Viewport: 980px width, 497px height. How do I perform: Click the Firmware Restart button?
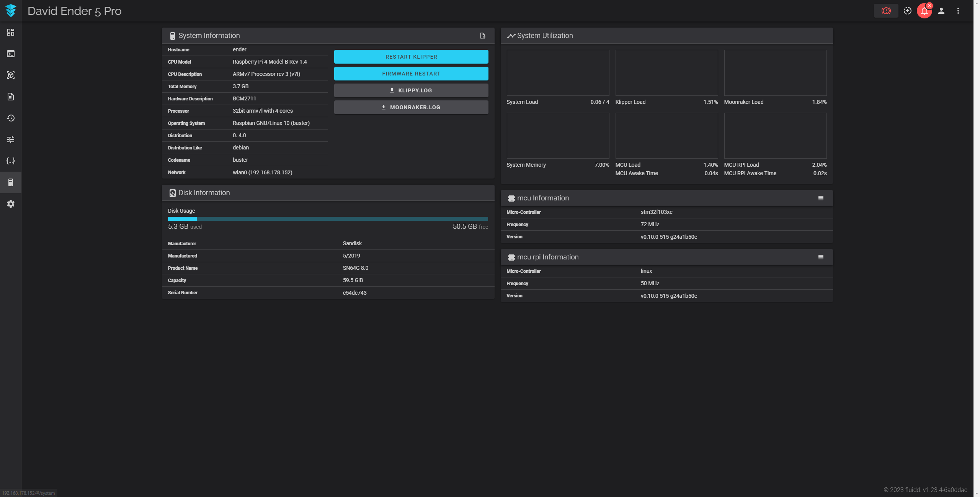(x=411, y=74)
